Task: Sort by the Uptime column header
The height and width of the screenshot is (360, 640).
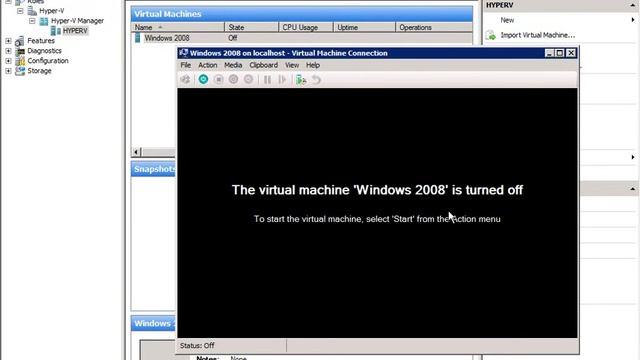Action: point(364,27)
